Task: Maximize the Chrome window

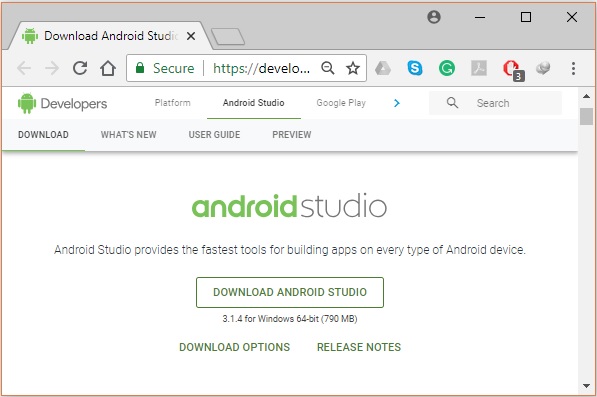Action: pyautogui.click(x=526, y=17)
